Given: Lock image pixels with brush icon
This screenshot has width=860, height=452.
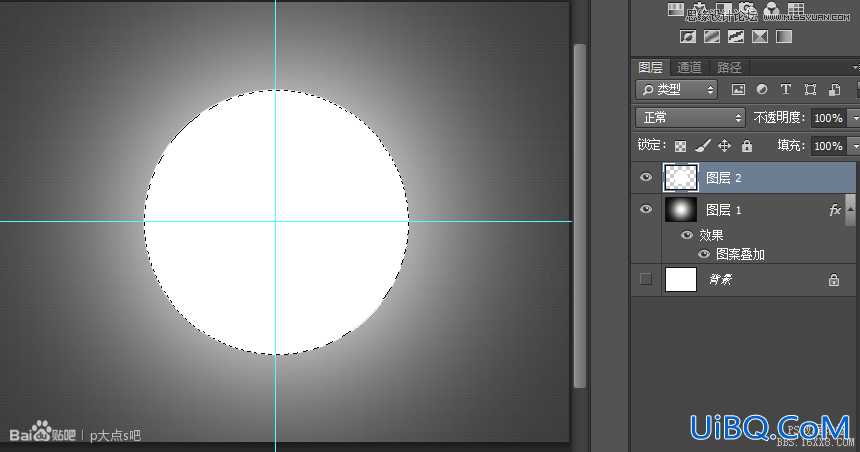Looking at the screenshot, I should pyautogui.click(x=703, y=145).
